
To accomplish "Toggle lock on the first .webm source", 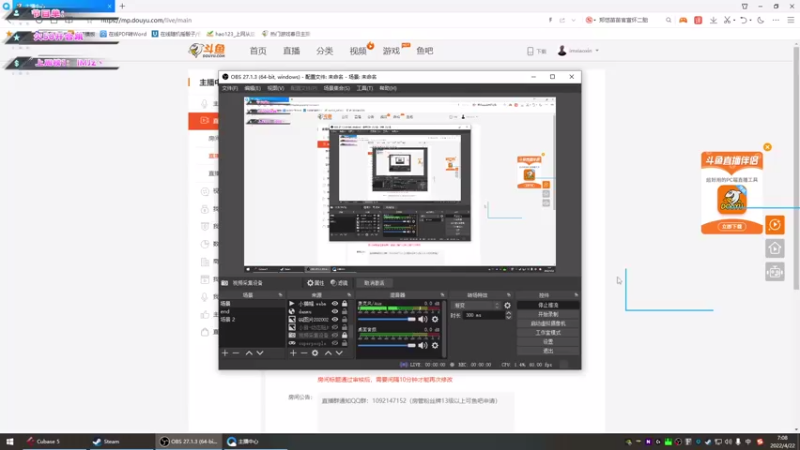I will pyautogui.click(x=344, y=304).
